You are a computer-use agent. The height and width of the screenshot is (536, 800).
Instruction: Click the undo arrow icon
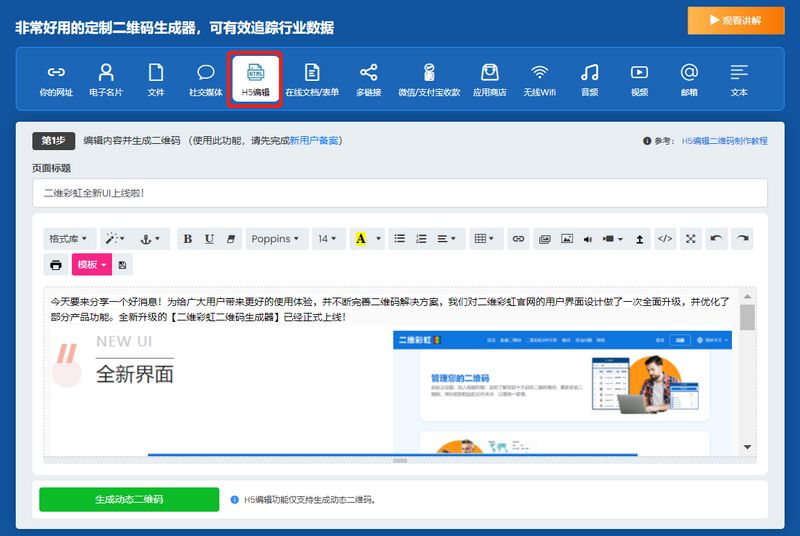(x=716, y=239)
